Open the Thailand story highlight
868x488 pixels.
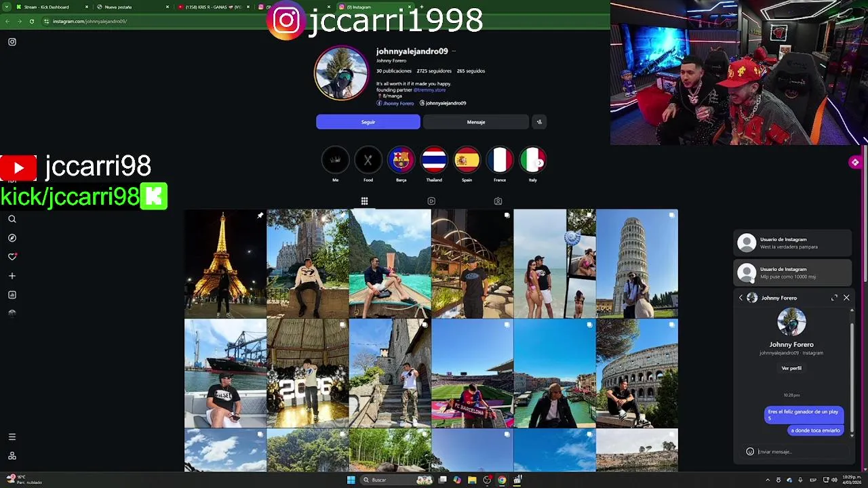pyautogui.click(x=434, y=160)
